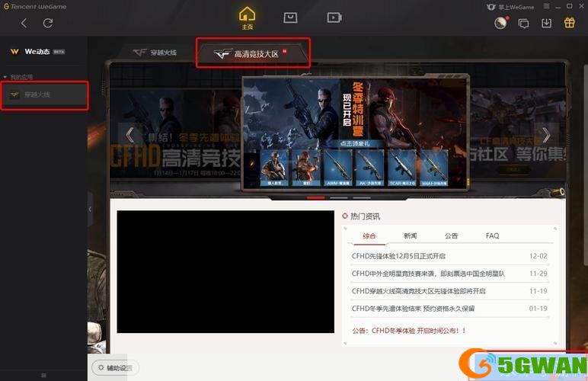Refresh the page with the reload icon

tap(48, 24)
